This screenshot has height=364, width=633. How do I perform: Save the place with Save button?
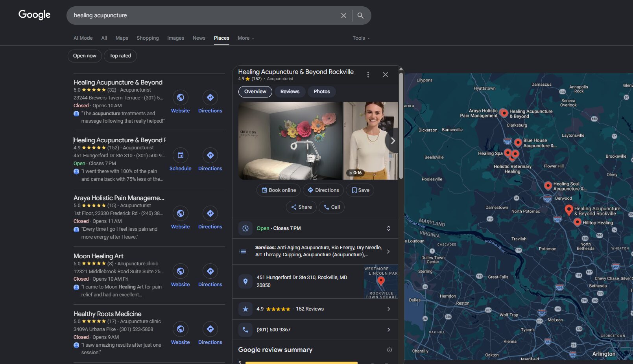tap(360, 190)
